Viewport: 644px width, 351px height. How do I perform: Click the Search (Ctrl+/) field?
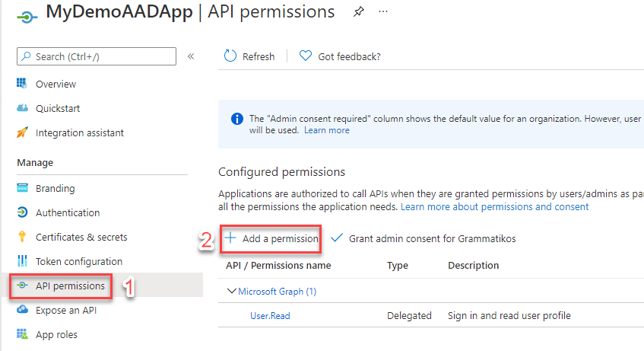97,56
